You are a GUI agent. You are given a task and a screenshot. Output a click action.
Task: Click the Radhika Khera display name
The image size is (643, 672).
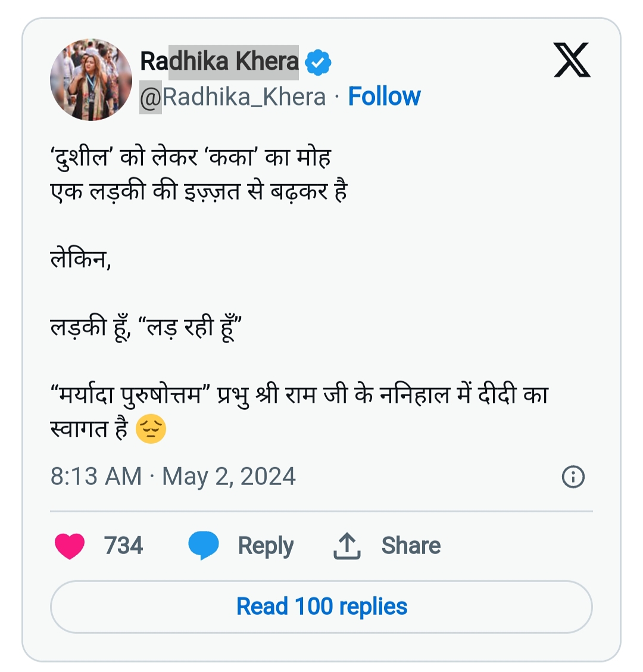click(x=219, y=61)
